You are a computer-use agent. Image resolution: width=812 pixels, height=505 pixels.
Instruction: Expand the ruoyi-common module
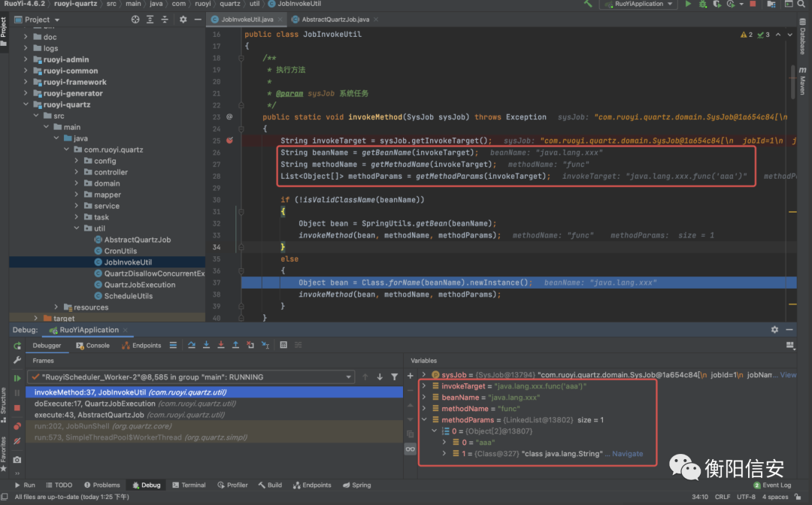[x=26, y=71]
